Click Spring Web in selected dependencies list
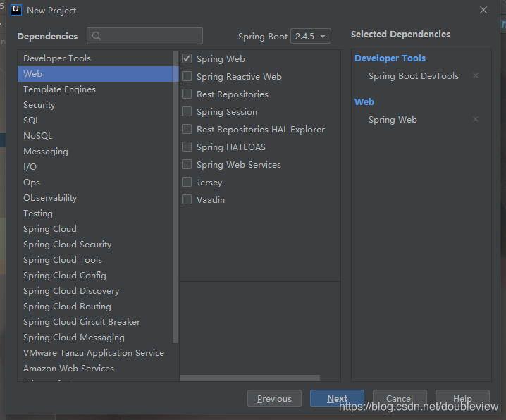 [x=393, y=120]
